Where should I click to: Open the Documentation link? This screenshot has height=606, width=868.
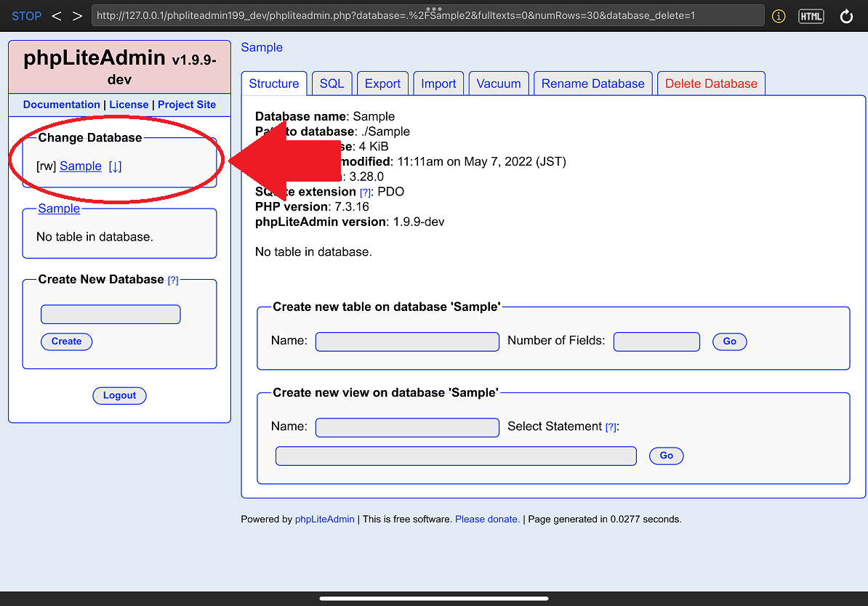[x=62, y=105]
